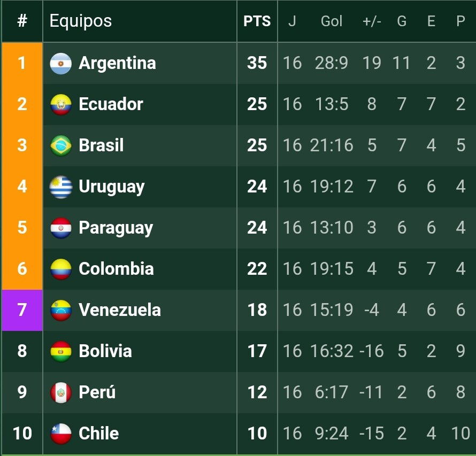Tap the Brasil flag icon
This screenshot has width=476, height=456.
(61, 145)
